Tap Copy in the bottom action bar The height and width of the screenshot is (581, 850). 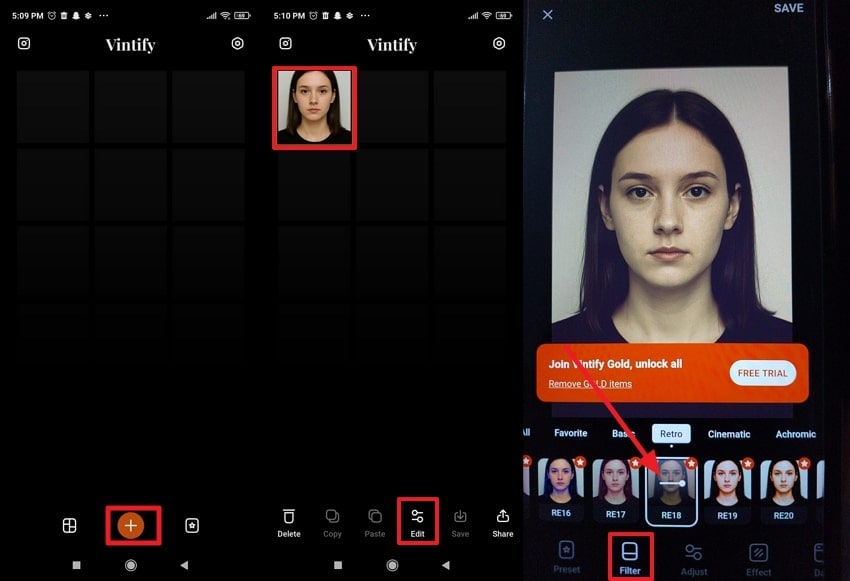[x=332, y=524]
